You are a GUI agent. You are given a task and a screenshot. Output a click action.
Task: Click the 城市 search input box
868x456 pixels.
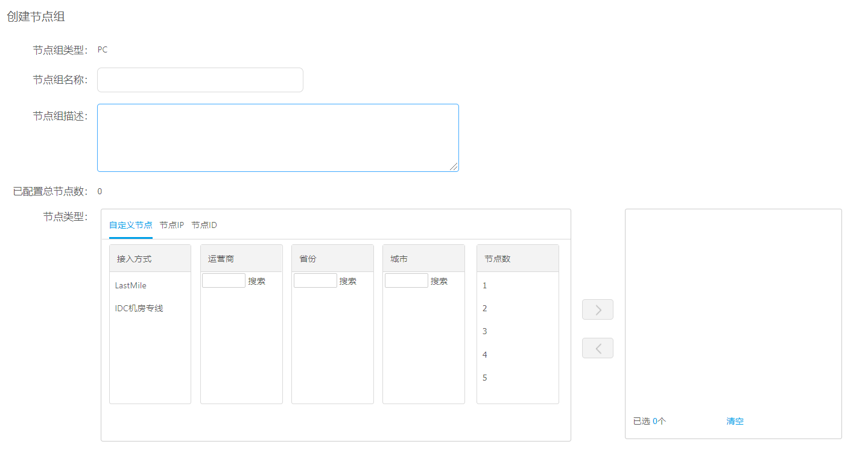(406, 280)
